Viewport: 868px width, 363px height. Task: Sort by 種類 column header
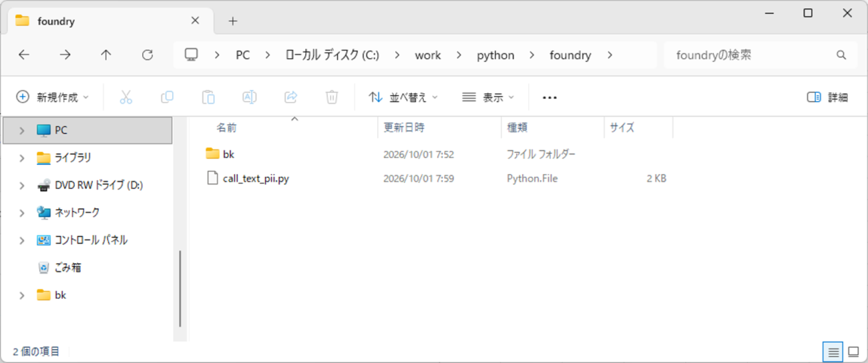point(553,127)
